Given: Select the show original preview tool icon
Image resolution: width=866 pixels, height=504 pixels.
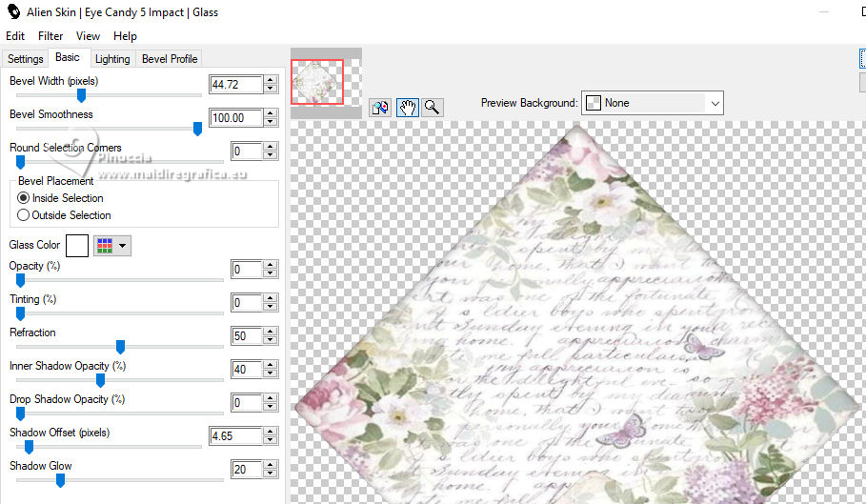Looking at the screenshot, I should [380, 107].
